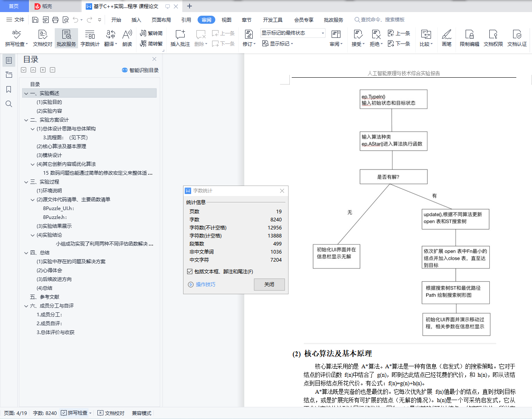The width and height of the screenshot is (532, 419).
Task: Switch to 插入 ribbon tab
Action: click(136, 20)
